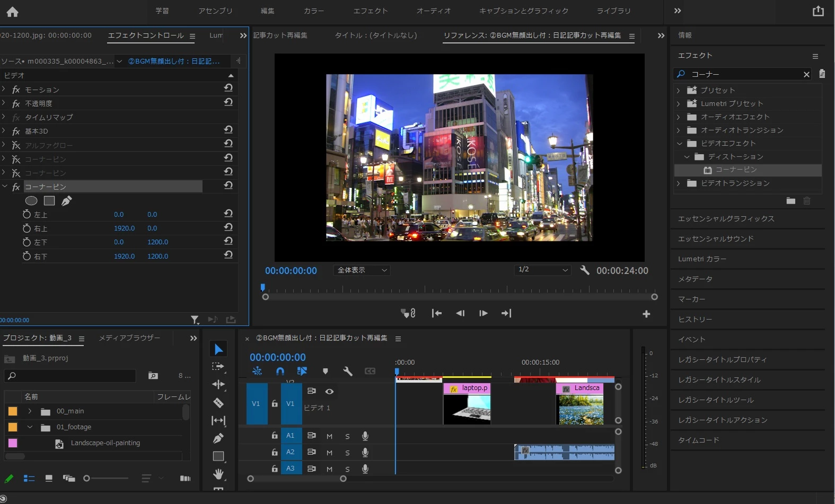Open the 1/2 playback resolution dropdown
The width and height of the screenshot is (835, 504).
(x=543, y=270)
